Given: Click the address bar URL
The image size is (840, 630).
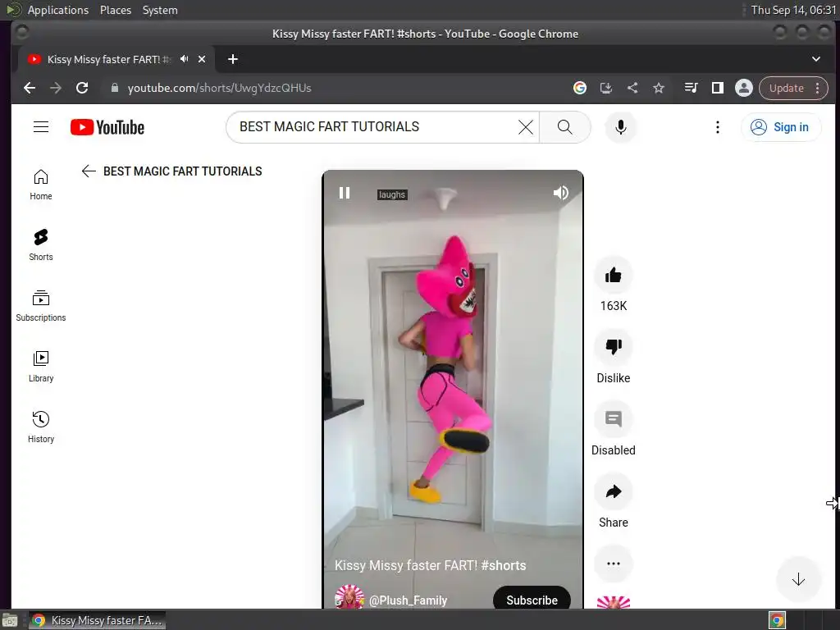Looking at the screenshot, I should (x=219, y=88).
